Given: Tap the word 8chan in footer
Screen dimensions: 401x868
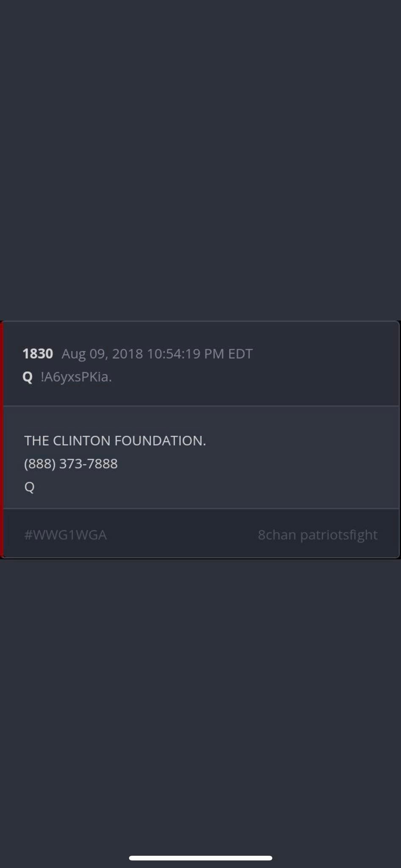Looking at the screenshot, I should [277, 535].
